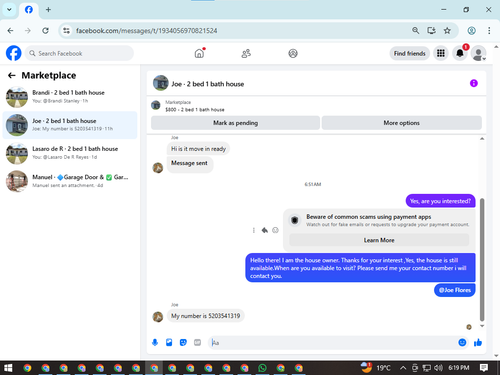
Task: Click the install app icon in address bar
Action: [x=431, y=31]
